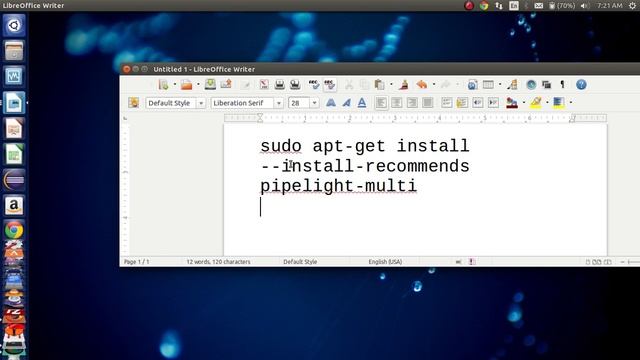Open the Styles and Formatting icon
The image size is (640, 360).
tap(133, 102)
